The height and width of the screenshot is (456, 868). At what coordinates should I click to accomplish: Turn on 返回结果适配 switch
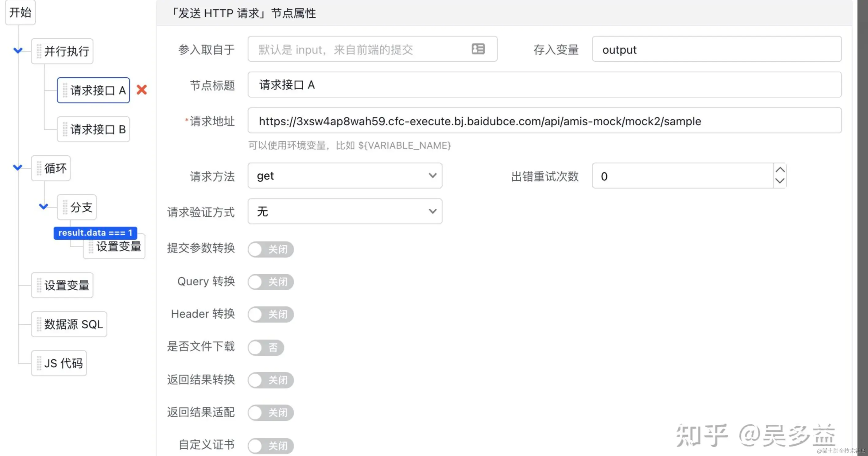[x=271, y=412]
